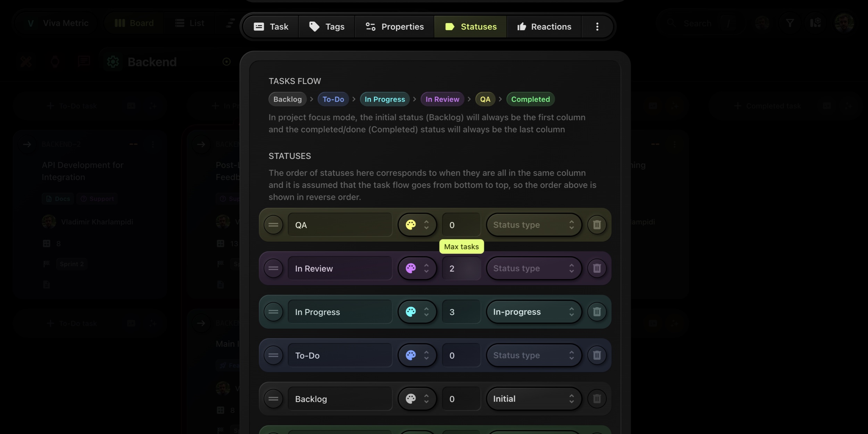This screenshot has width=868, height=434.
Task: Edit the To-Do status name field
Action: [x=340, y=355]
